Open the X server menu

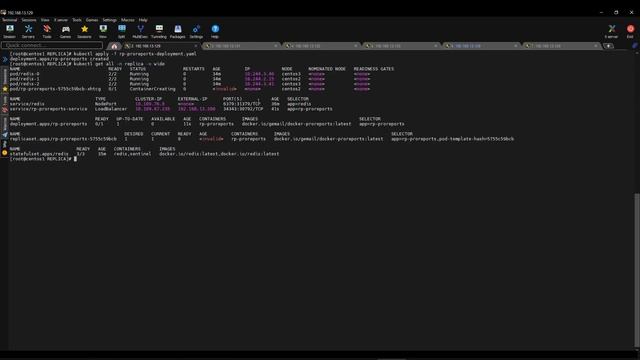[61, 20]
